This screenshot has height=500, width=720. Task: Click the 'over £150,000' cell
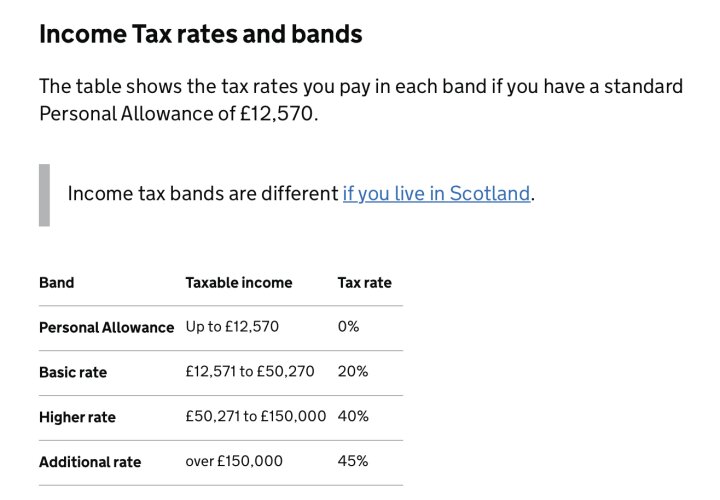coord(234,461)
